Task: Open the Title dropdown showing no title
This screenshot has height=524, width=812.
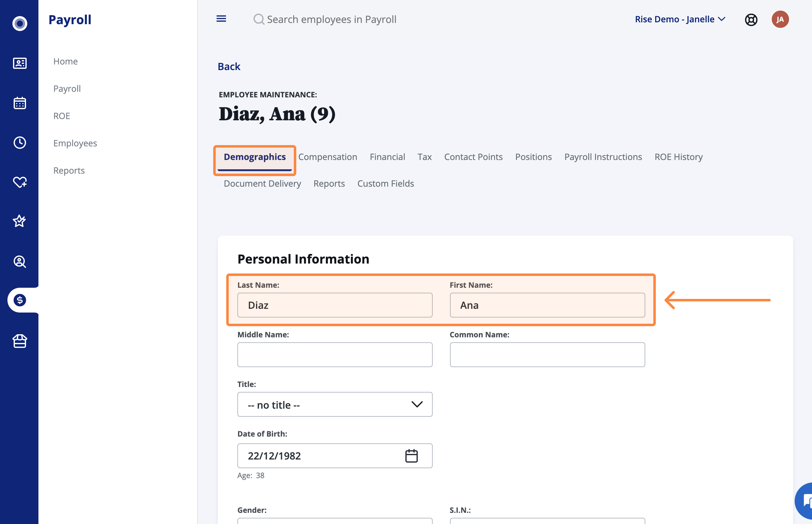Action: [x=335, y=404]
